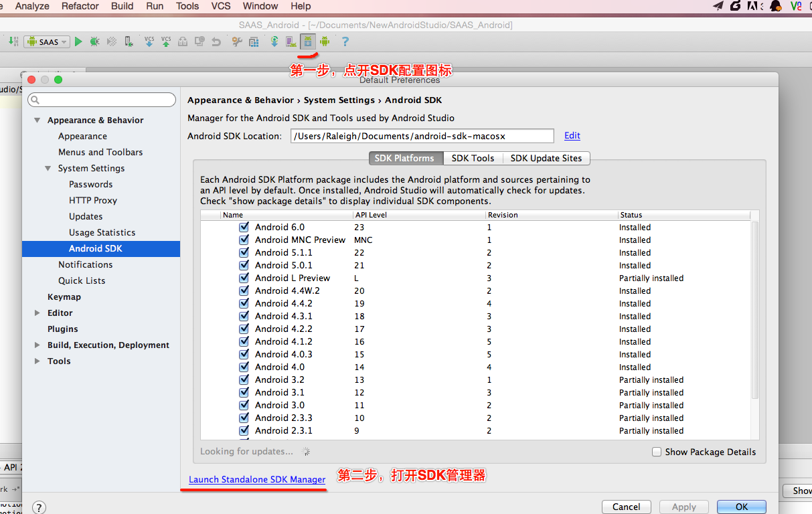Click the API Level column header
This screenshot has height=514, width=812.
coord(419,215)
